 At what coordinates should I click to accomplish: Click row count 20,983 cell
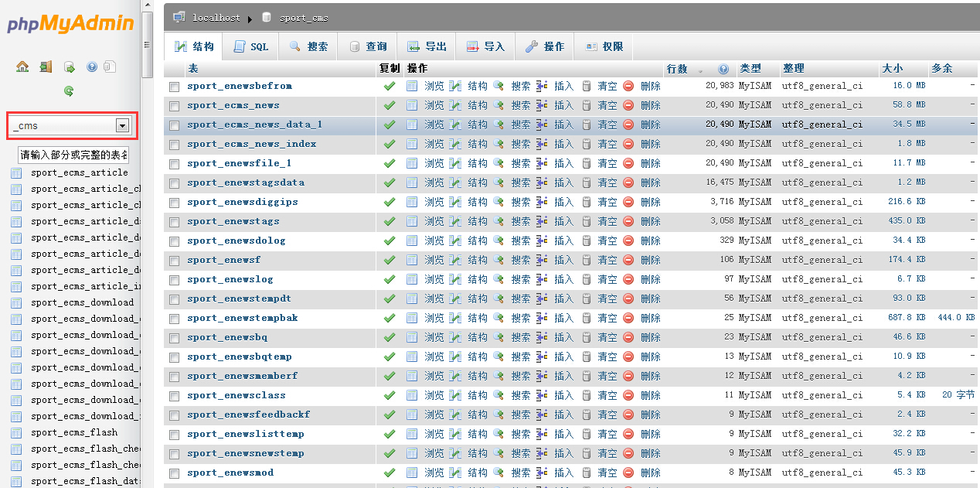point(720,86)
